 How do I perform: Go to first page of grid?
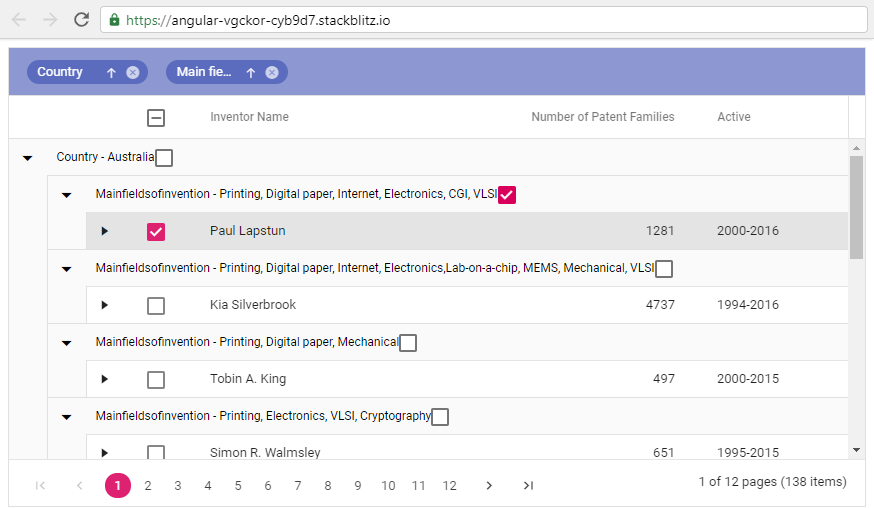(x=41, y=486)
